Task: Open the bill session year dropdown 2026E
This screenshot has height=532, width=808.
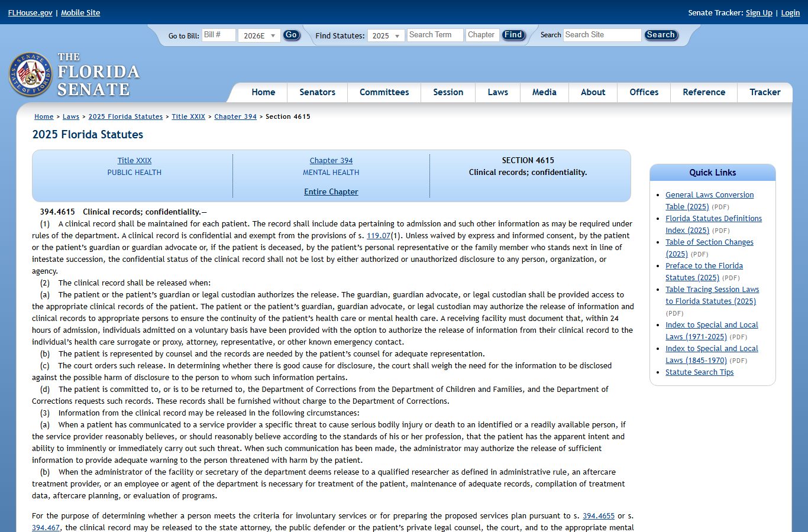Action: tap(259, 35)
